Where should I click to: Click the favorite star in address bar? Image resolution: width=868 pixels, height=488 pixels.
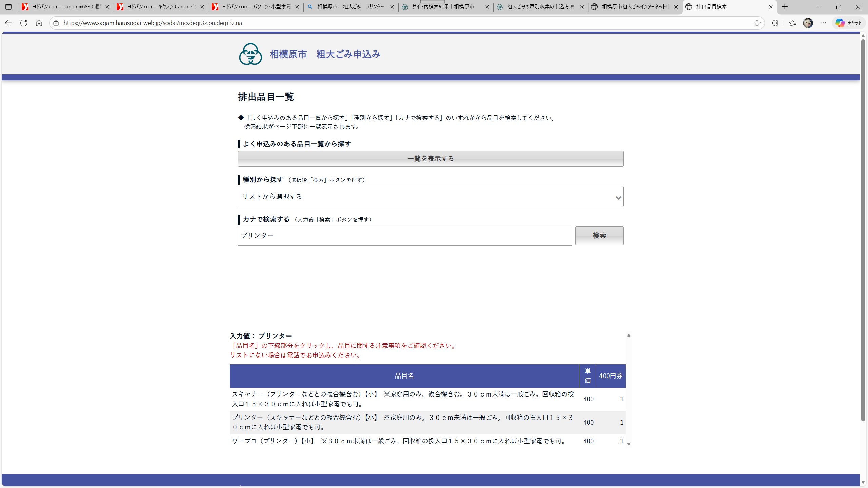tap(757, 23)
